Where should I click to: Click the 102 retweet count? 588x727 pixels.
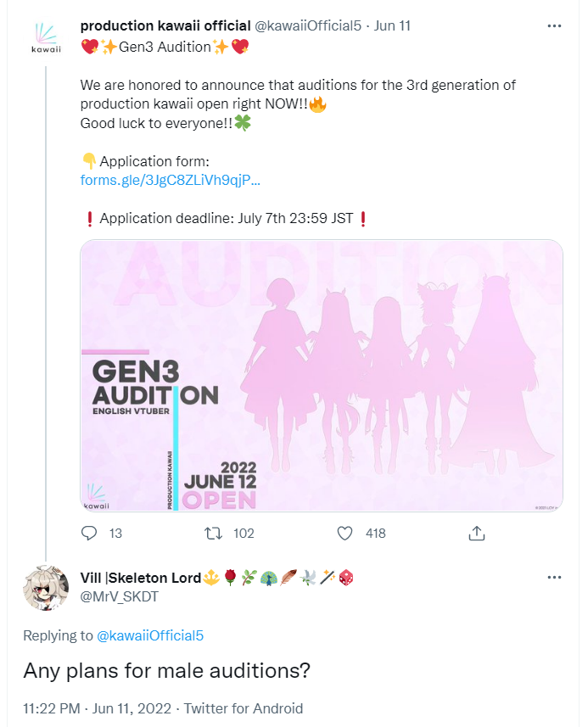coord(244,533)
